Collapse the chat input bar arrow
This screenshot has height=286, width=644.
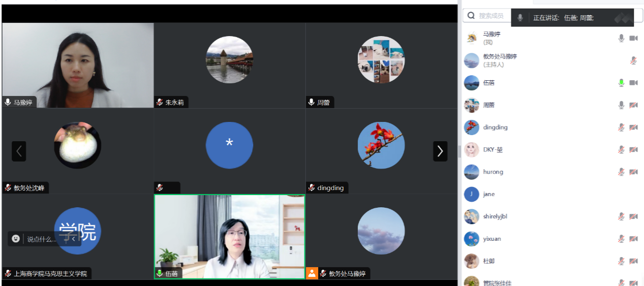[x=73, y=239]
